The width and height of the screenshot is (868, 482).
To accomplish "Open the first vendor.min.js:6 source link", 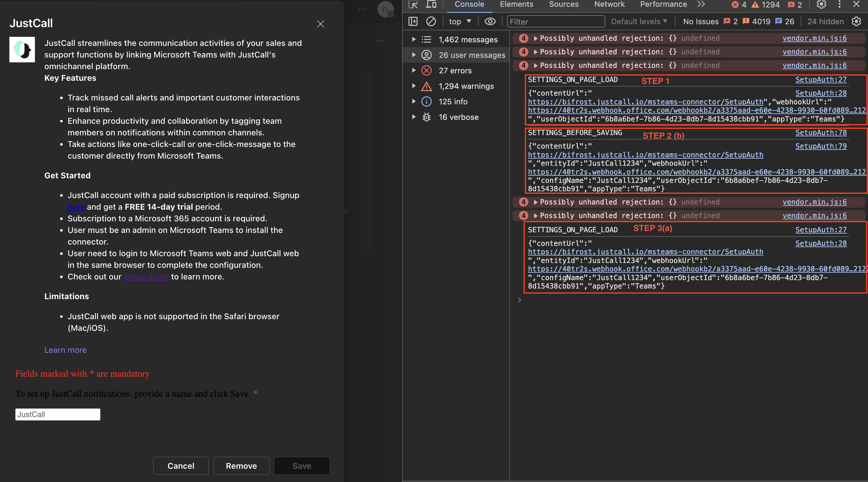I will click(x=814, y=38).
